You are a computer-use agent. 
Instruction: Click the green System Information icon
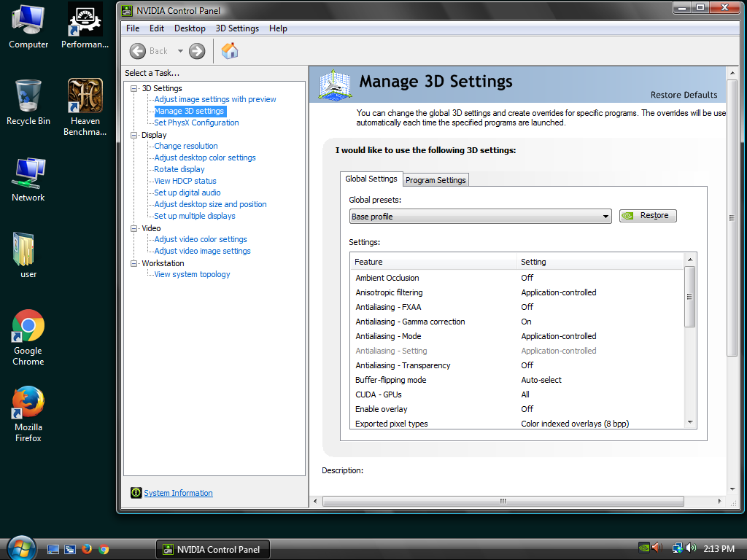click(x=136, y=493)
